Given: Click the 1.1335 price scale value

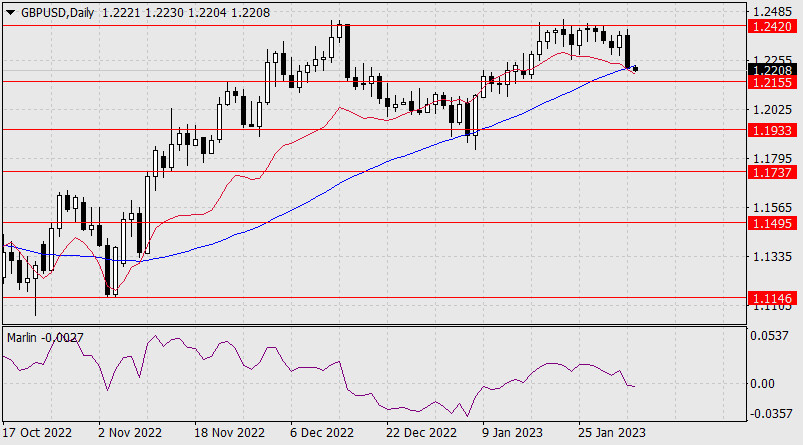Looking at the screenshot, I should pos(772,257).
